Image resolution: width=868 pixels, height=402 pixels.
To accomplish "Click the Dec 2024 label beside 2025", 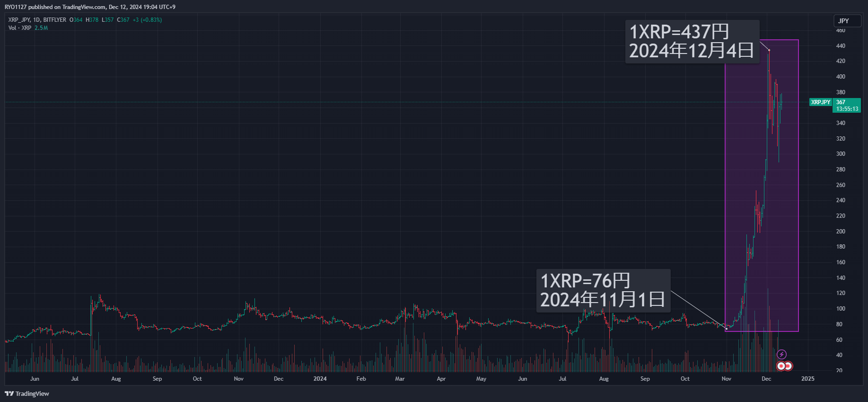I will pyautogui.click(x=766, y=379).
